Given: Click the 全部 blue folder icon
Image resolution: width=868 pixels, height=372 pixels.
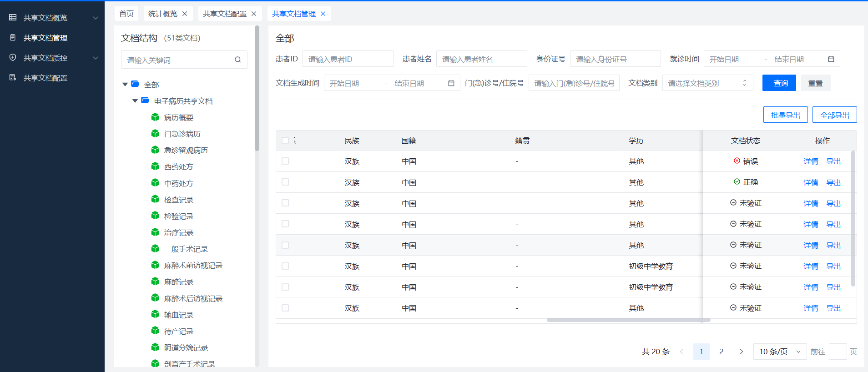Looking at the screenshot, I should 135,84.
